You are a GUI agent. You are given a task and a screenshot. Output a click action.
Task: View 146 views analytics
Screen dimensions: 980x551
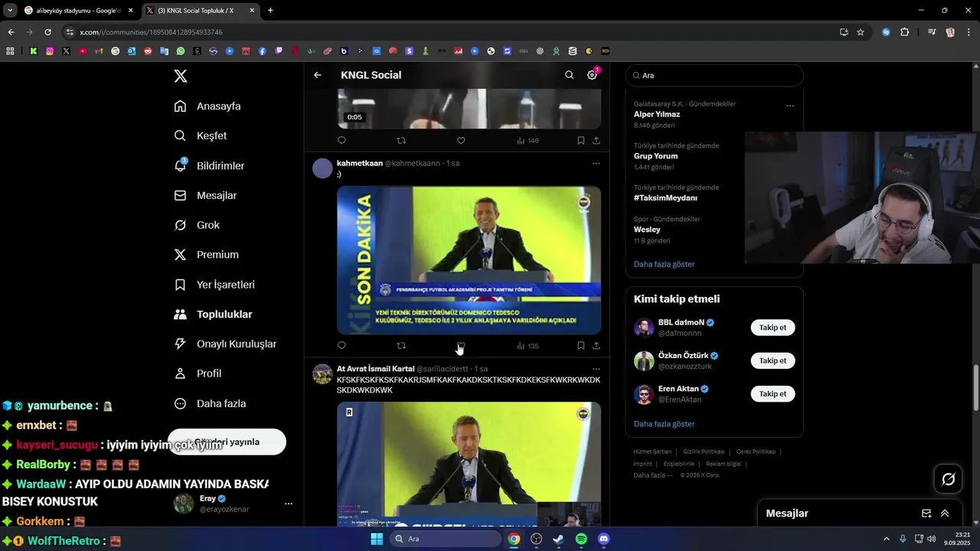[528, 141]
